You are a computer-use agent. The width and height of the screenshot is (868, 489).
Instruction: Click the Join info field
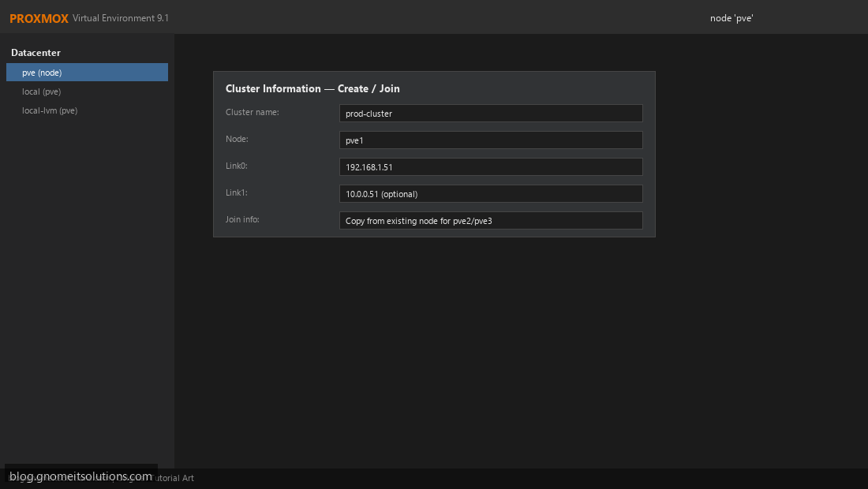point(491,220)
